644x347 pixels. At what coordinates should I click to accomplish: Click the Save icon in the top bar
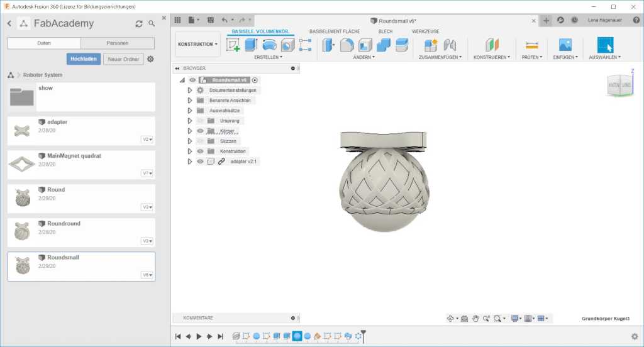click(x=211, y=19)
